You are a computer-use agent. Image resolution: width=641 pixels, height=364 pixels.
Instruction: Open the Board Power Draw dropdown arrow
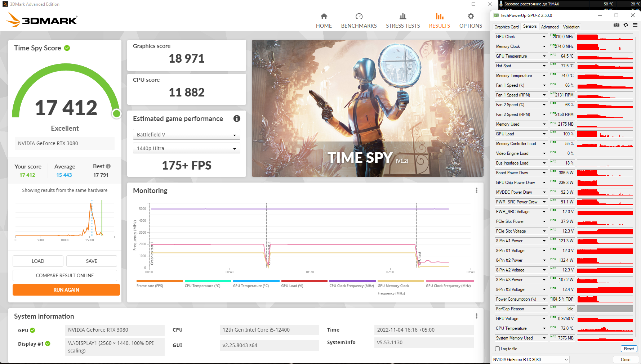click(x=544, y=173)
